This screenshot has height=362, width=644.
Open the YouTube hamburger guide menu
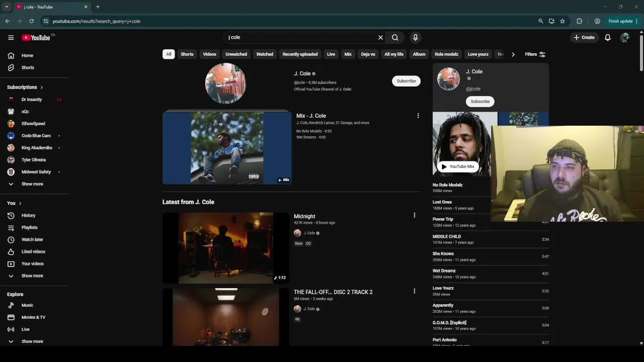[11, 37]
